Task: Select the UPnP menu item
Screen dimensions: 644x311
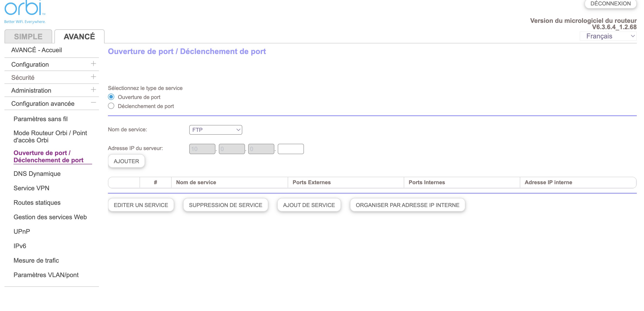Action: coord(22,231)
